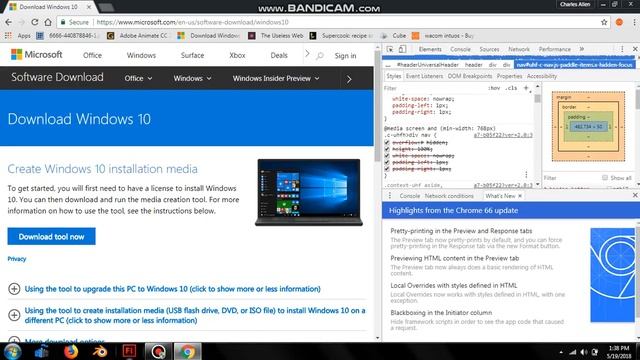The width and height of the screenshot is (640, 360).
Task: Add new style rule with plus icon
Action: [526, 88]
